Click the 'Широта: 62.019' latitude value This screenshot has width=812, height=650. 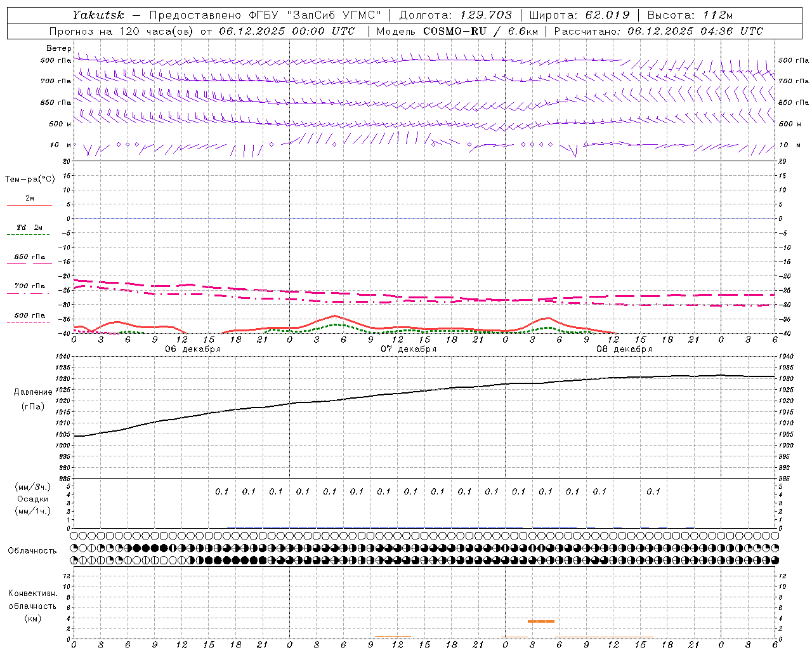pos(580,15)
